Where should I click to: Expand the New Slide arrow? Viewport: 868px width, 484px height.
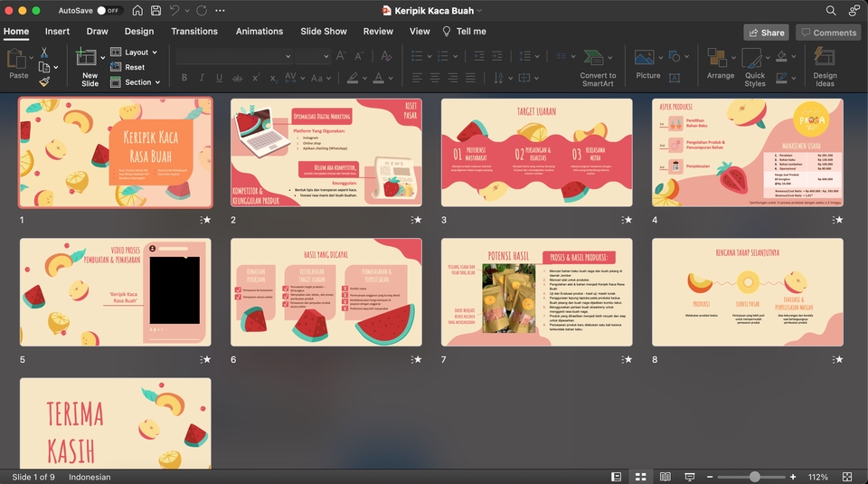click(103, 57)
